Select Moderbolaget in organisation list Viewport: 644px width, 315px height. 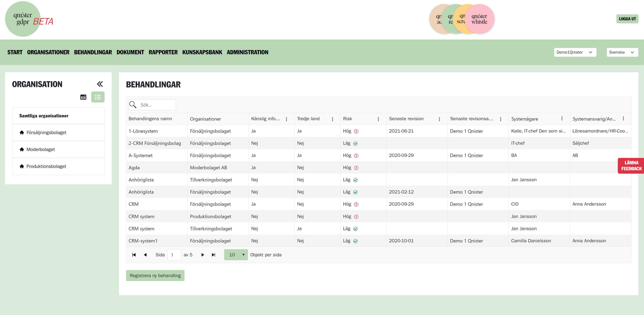coord(58,149)
